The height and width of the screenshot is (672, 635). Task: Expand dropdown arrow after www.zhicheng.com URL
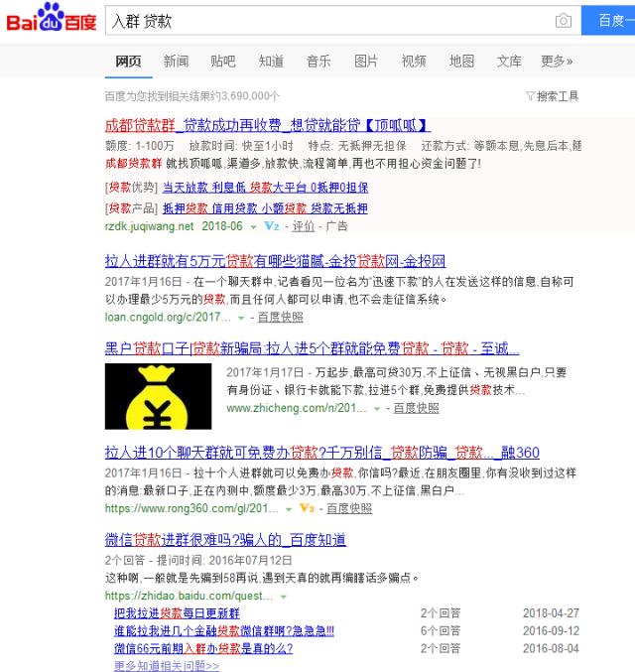tap(377, 409)
